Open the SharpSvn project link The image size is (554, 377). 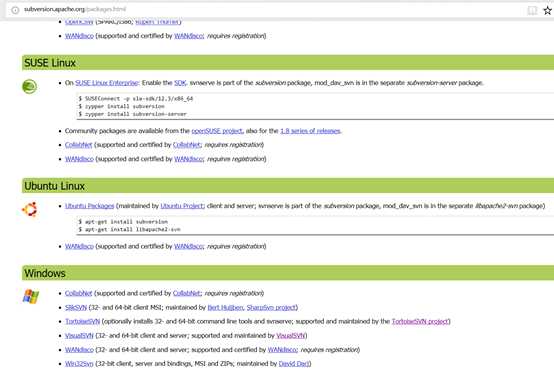271,307
